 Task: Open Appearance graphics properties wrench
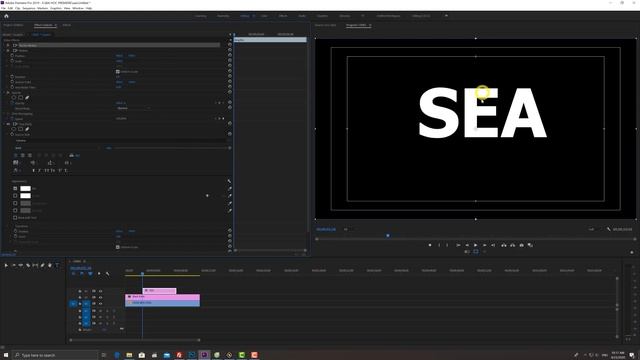pyautogui.click(x=229, y=181)
